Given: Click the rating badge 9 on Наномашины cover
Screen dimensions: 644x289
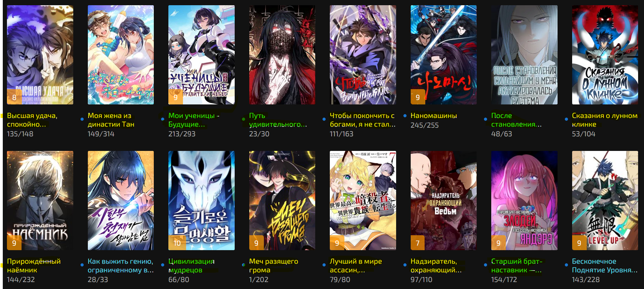Looking at the screenshot, I should 418,97.
